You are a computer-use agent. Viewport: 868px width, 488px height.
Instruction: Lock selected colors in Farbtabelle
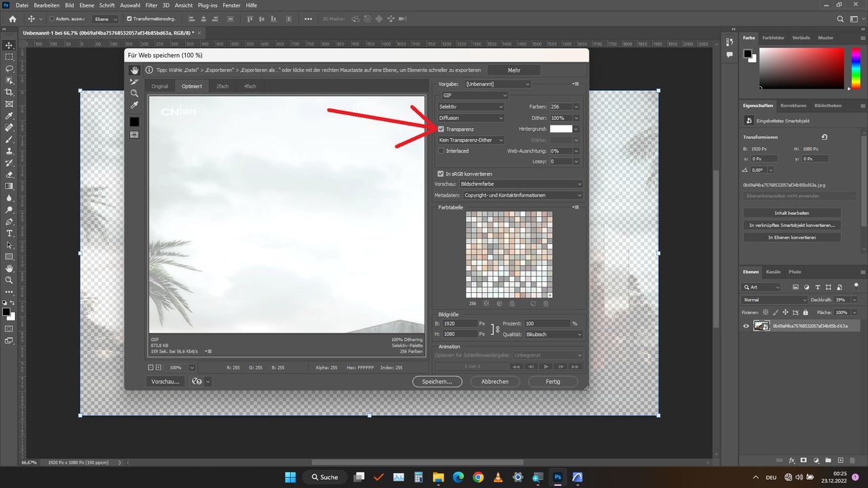(x=511, y=304)
